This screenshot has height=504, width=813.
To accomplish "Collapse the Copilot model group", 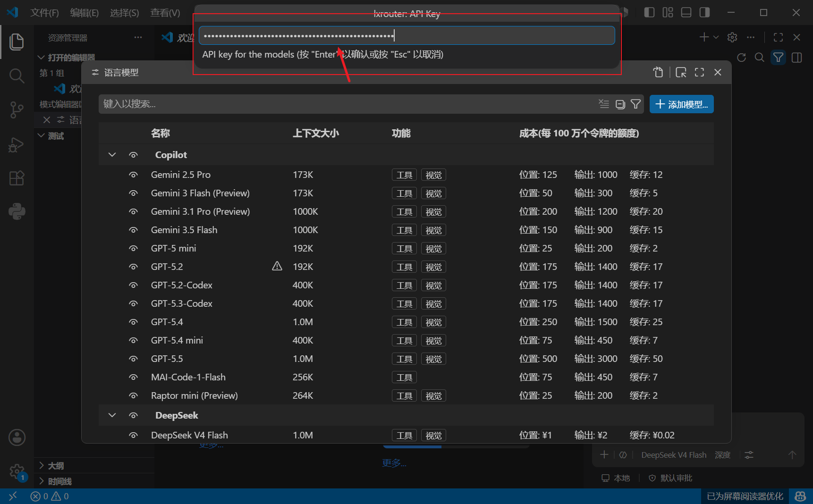I will (x=112, y=155).
